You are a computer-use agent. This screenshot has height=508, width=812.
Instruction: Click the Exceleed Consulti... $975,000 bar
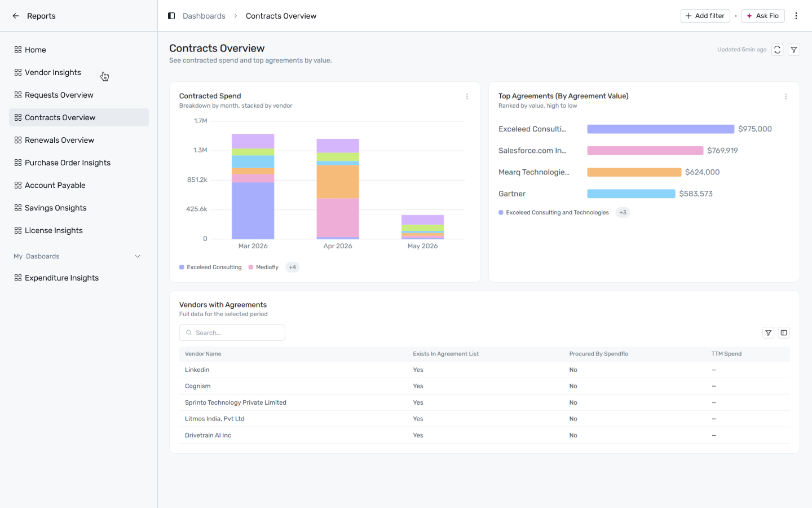click(x=661, y=129)
